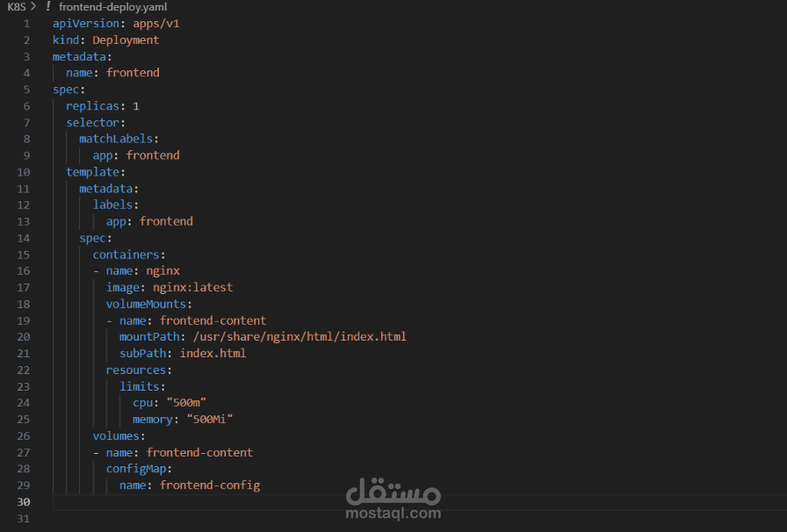Click the 'volumes' key
787x532 pixels.
(x=116, y=436)
